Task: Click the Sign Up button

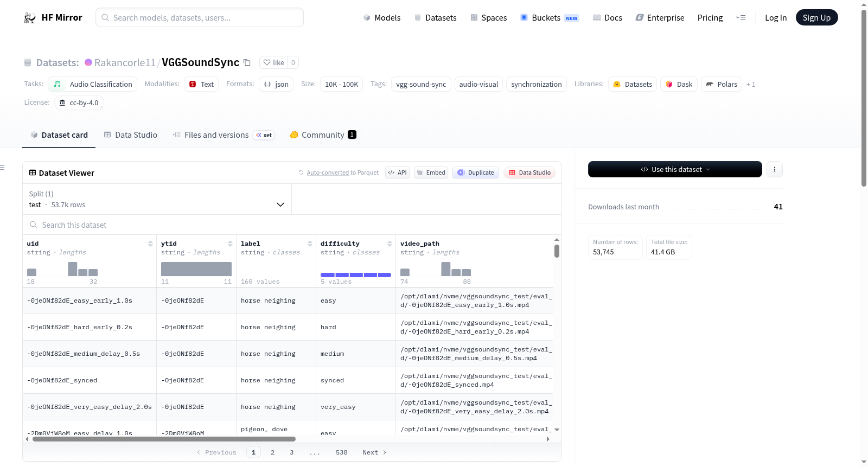Action: point(816,17)
